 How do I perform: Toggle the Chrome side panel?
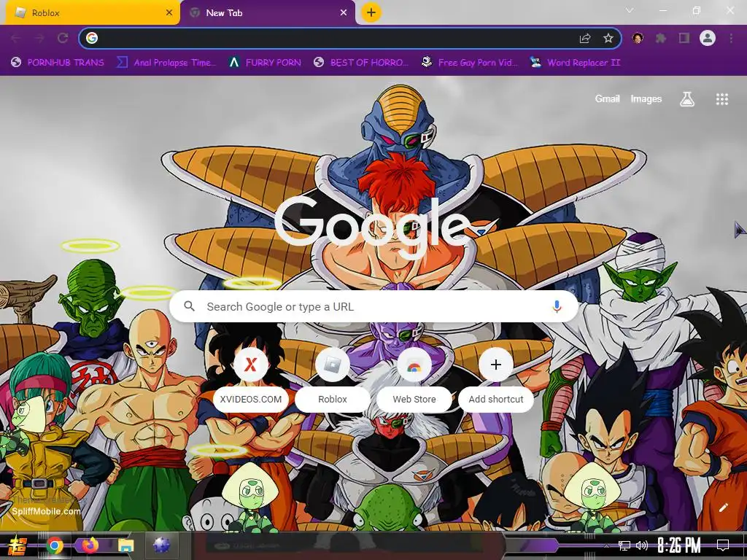click(x=684, y=38)
